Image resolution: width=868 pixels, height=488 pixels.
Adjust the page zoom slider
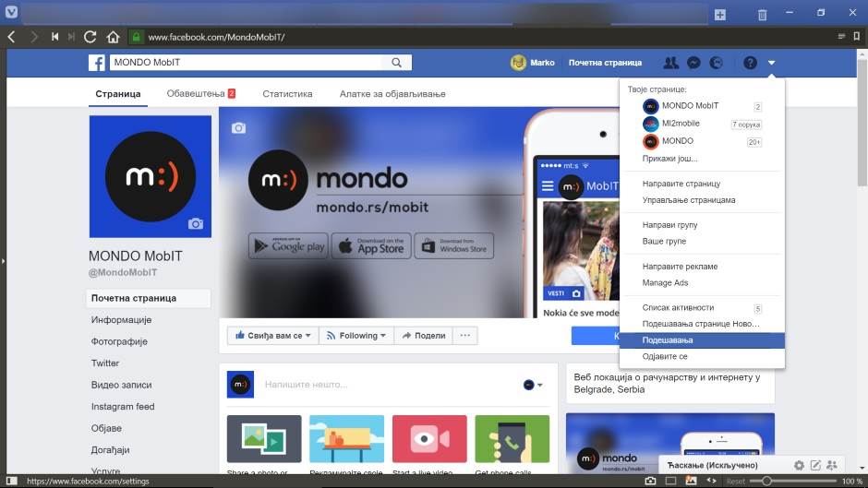(766, 482)
